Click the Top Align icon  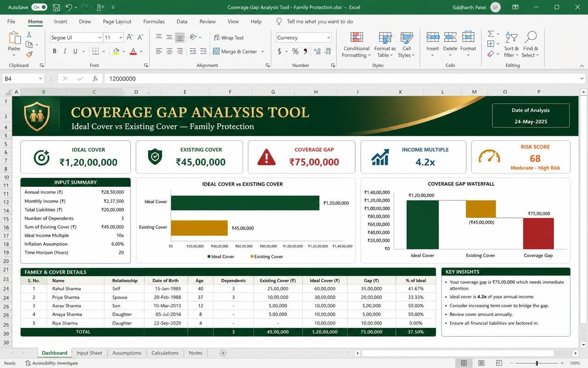(x=159, y=37)
